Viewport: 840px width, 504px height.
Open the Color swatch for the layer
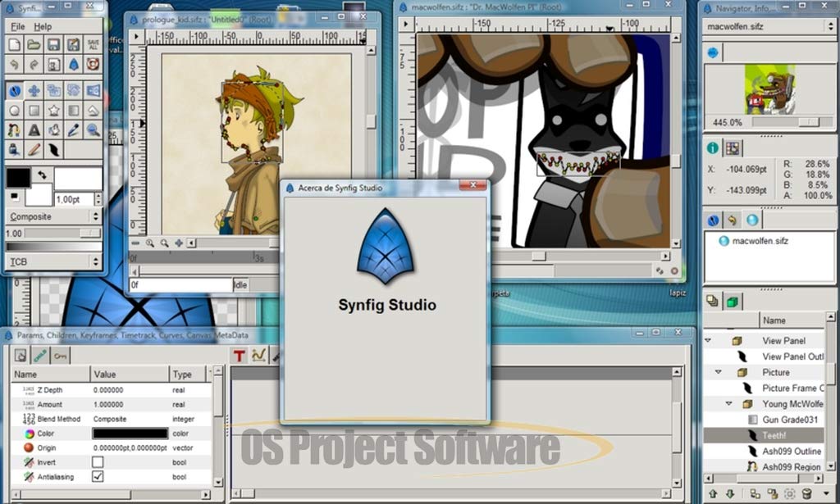pos(131,434)
